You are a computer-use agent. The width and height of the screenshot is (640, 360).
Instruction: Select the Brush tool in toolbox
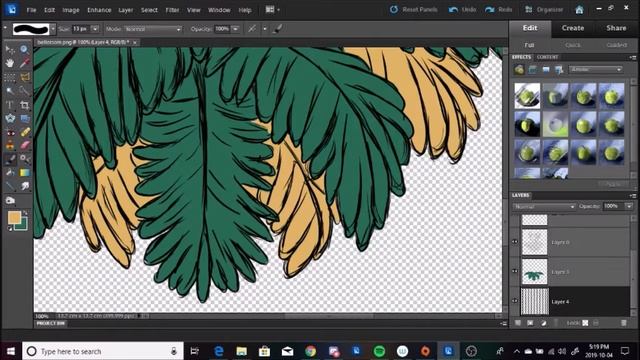click(x=10, y=159)
